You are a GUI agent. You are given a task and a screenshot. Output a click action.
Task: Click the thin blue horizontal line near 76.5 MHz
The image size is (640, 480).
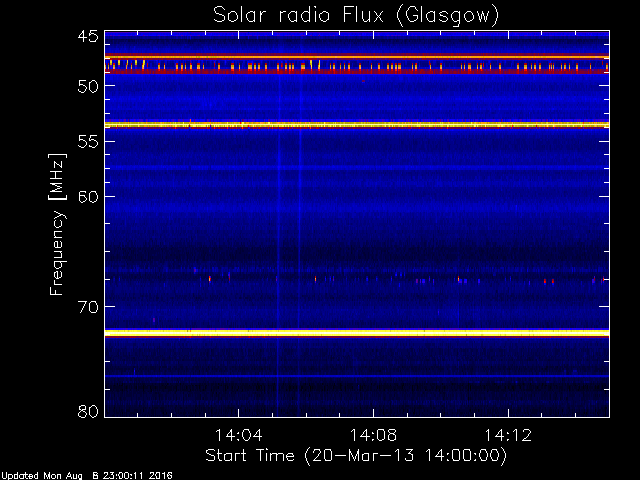point(357,376)
